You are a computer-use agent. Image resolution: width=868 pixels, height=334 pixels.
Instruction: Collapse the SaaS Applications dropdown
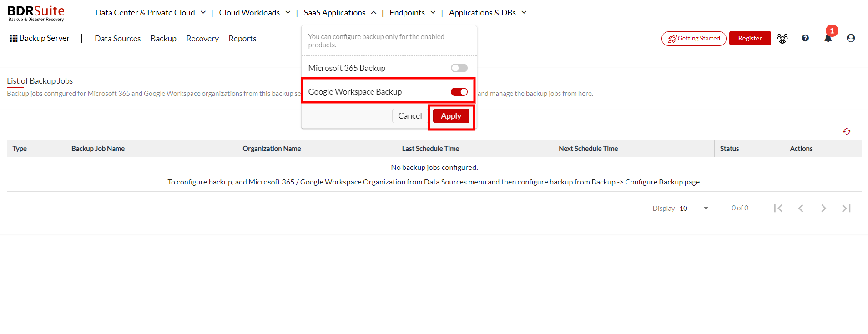340,13
